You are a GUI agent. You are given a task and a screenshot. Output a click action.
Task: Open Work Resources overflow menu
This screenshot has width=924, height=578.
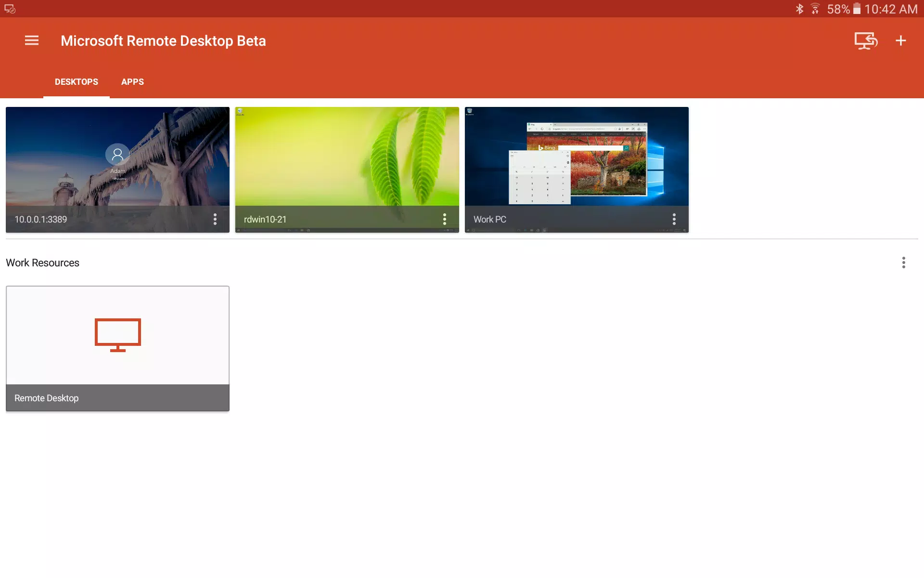click(904, 263)
